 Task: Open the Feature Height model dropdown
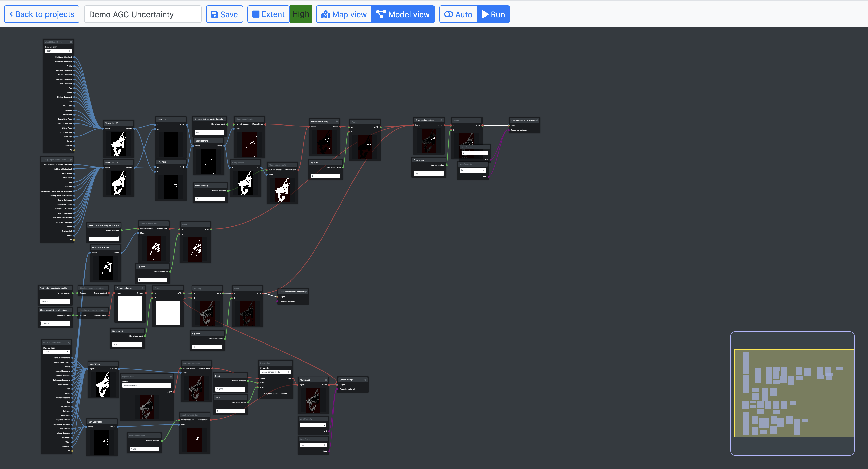coord(147,385)
